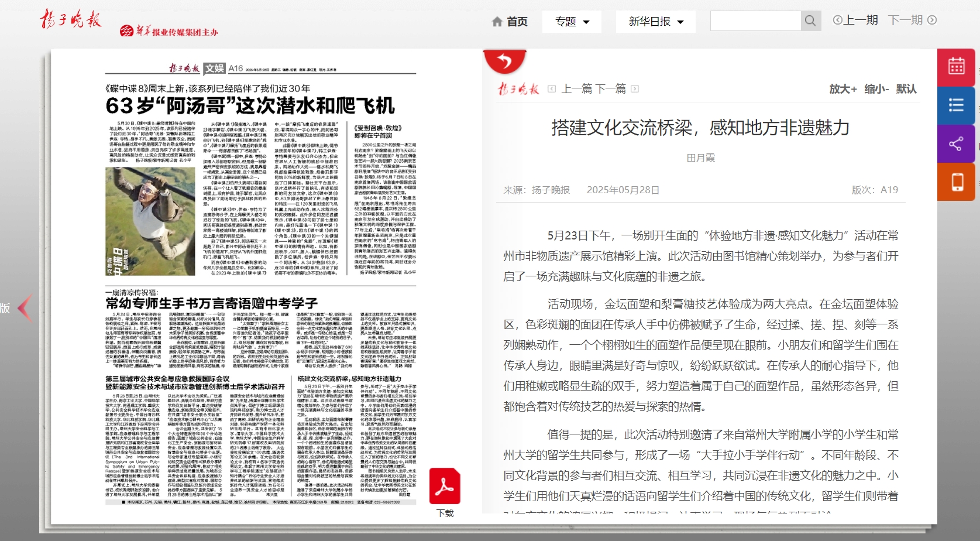980x541 pixels.
Task: Go to previous issue 上一期
Action: coord(855,20)
